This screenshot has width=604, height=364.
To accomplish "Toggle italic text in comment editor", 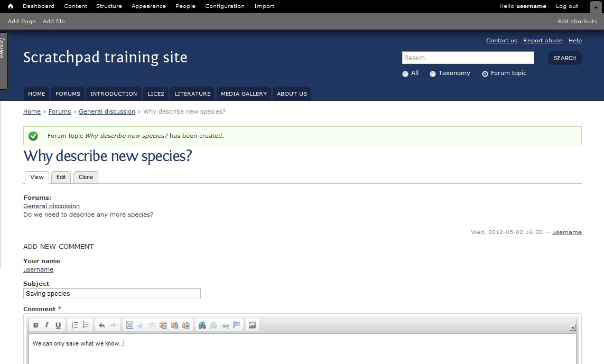I will [47, 325].
